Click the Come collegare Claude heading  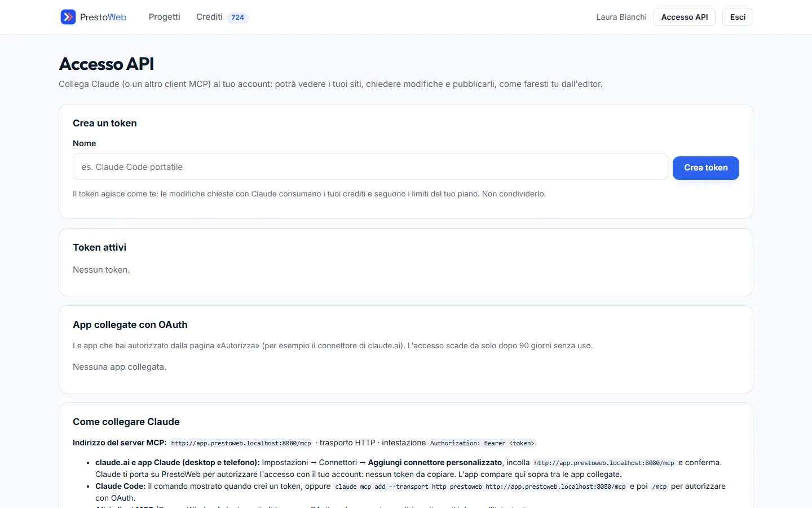point(126,422)
